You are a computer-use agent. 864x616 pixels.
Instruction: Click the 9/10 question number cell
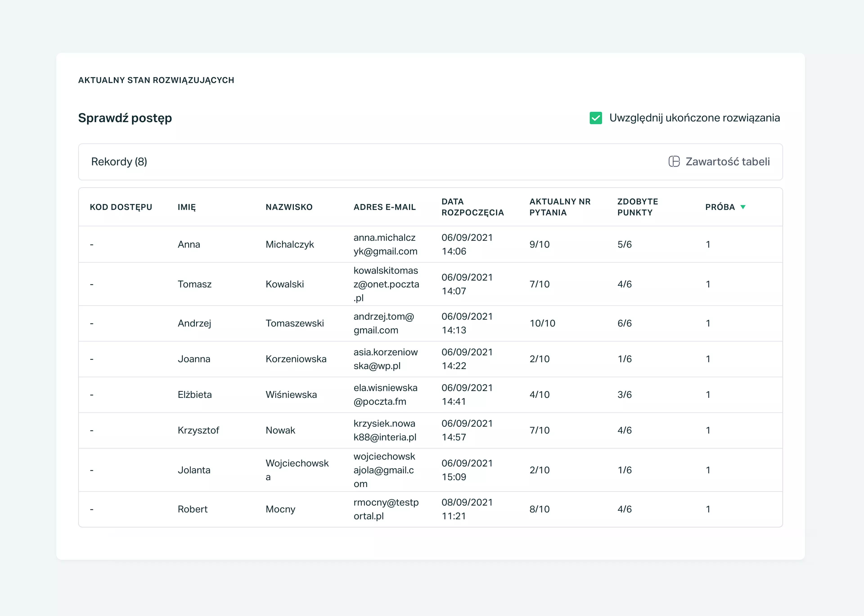pos(540,244)
